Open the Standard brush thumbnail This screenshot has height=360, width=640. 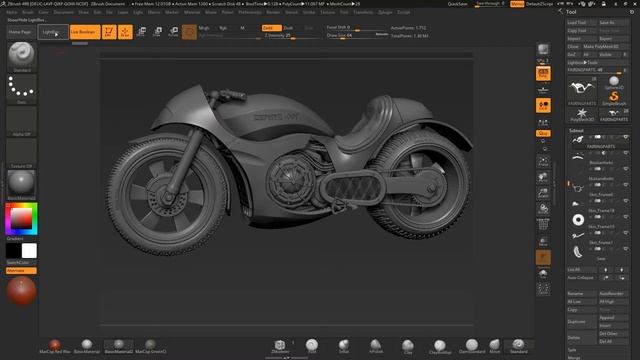pyautogui.click(x=22, y=57)
